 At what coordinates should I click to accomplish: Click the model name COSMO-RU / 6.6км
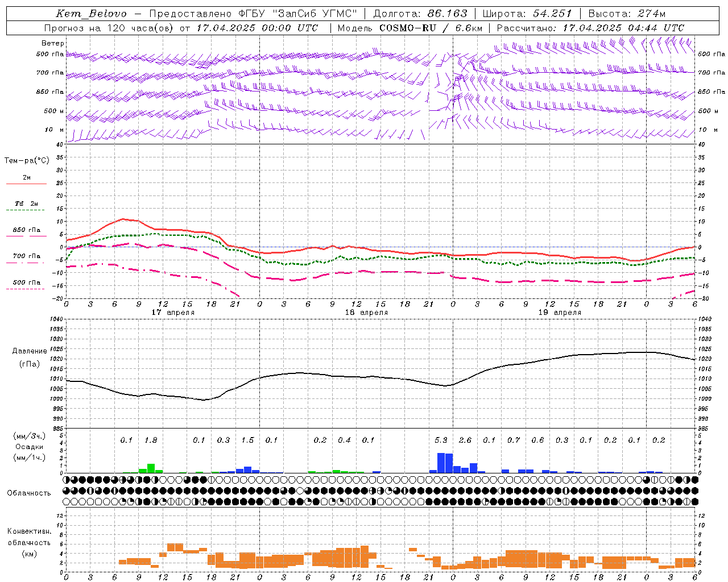pyautogui.click(x=431, y=28)
